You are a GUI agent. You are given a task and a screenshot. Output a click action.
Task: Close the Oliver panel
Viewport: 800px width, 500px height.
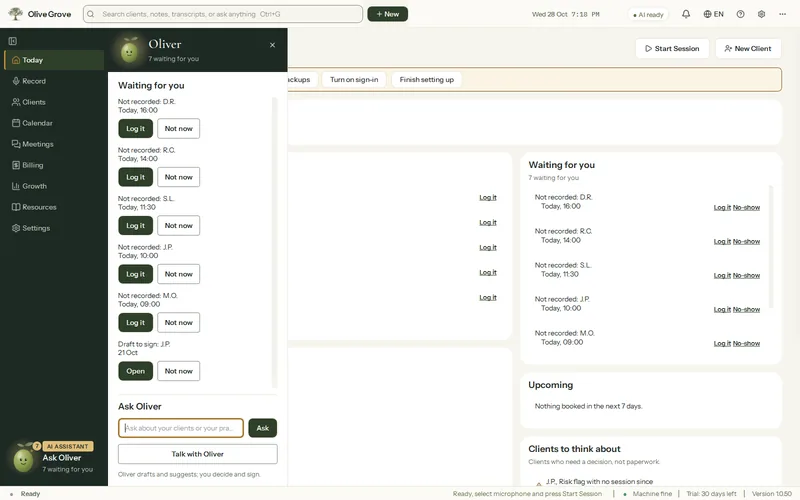coord(272,45)
